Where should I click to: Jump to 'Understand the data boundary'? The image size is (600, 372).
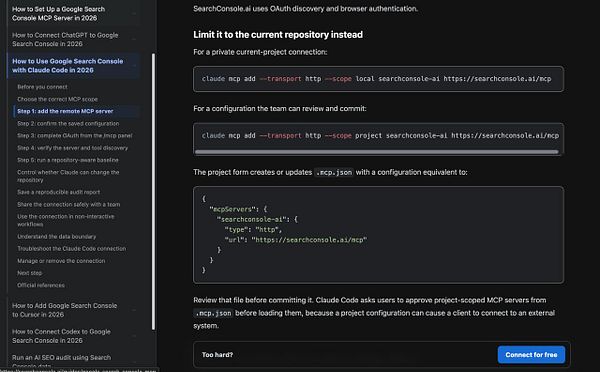[x=57, y=237]
